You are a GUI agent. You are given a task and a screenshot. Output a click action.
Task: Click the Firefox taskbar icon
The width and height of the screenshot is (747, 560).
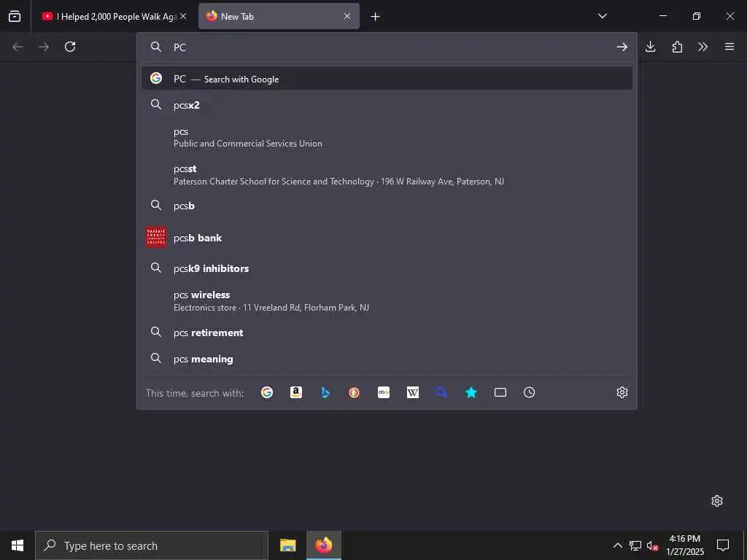click(x=323, y=545)
